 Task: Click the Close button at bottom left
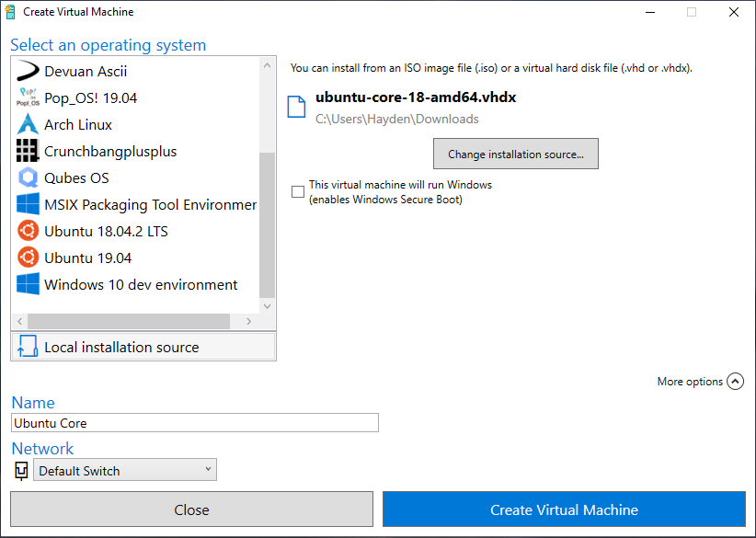(x=191, y=509)
